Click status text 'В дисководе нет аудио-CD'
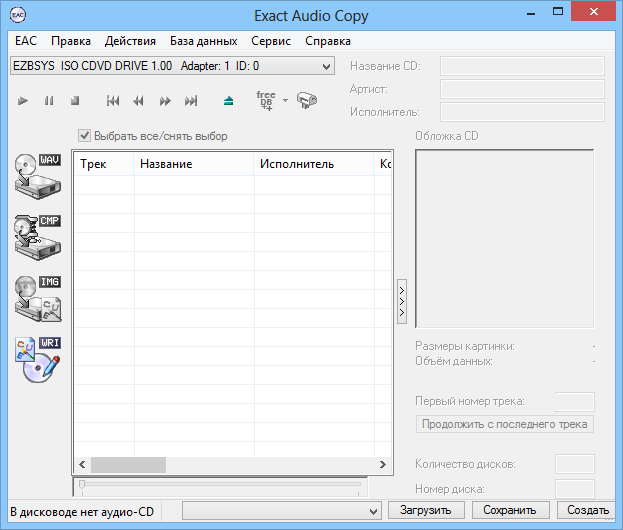Image resolution: width=623 pixels, height=530 pixels. (x=82, y=512)
